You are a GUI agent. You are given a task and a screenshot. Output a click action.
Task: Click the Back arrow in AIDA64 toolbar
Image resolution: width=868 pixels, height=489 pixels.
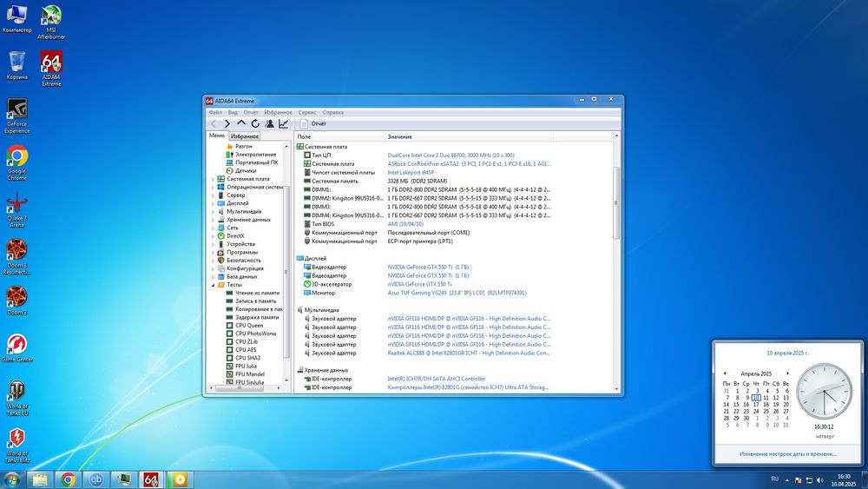tap(214, 124)
